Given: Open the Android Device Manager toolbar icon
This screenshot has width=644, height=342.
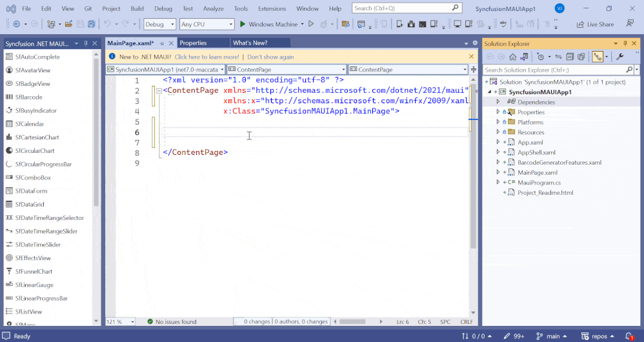Looking at the screenshot, I should click(x=399, y=25).
